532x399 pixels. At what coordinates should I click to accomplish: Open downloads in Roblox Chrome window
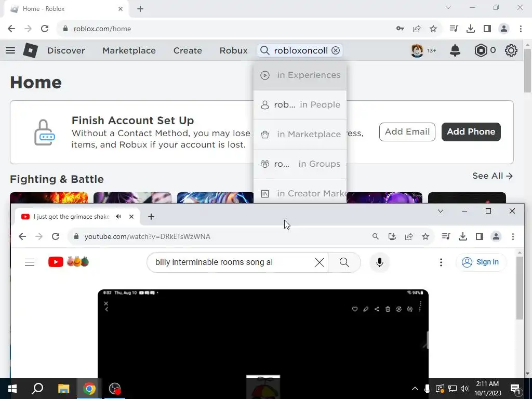pos(471,29)
